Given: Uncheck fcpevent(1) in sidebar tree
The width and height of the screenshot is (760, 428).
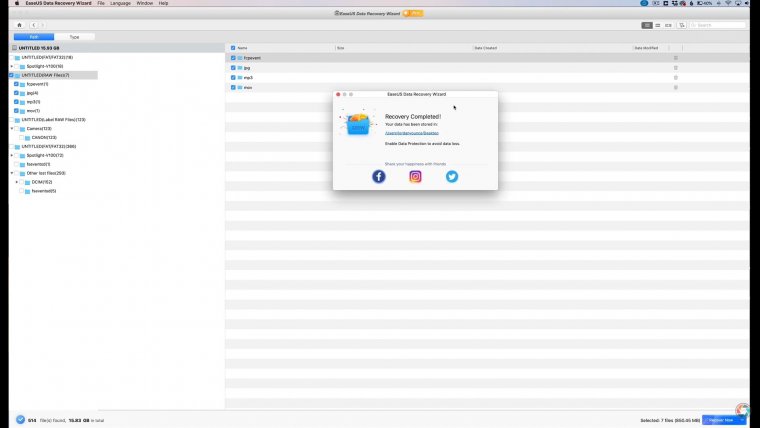Looking at the screenshot, I should pos(16,84).
